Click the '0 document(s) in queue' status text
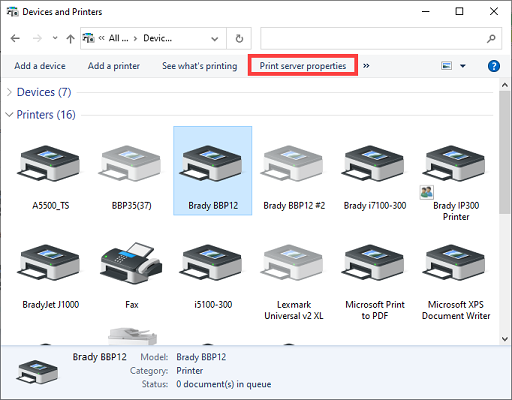512x400 pixels. [x=224, y=384]
